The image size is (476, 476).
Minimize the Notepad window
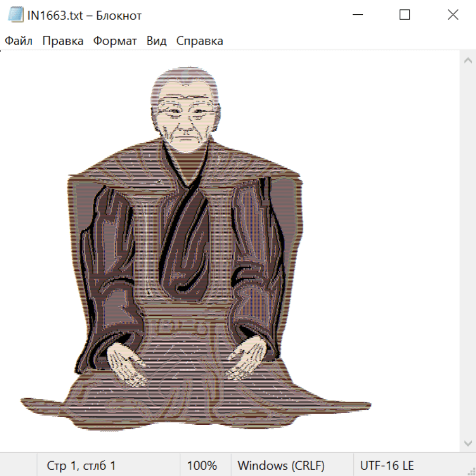click(x=357, y=15)
